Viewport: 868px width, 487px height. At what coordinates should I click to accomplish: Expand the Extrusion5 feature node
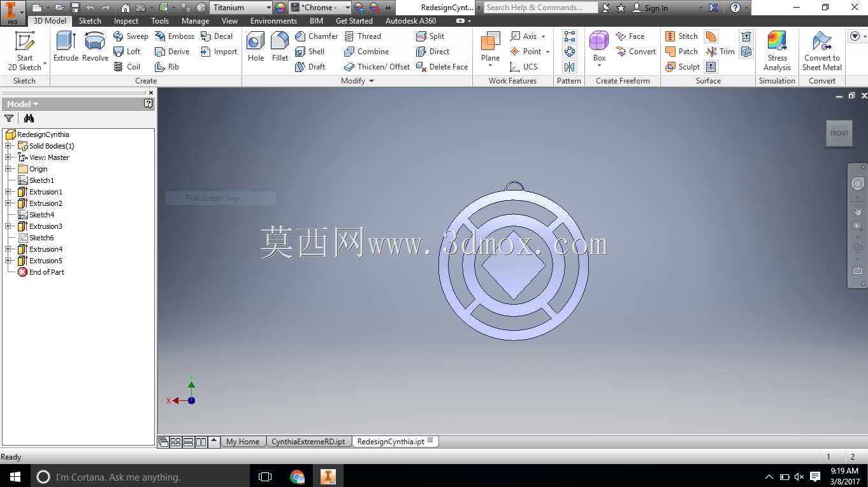8,261
